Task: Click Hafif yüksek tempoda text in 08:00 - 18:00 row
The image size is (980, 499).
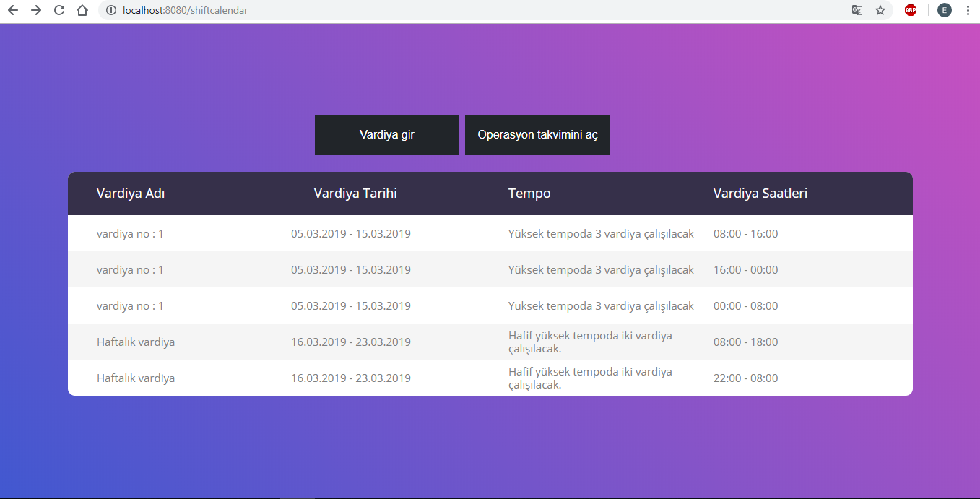Action: (590, 342)
